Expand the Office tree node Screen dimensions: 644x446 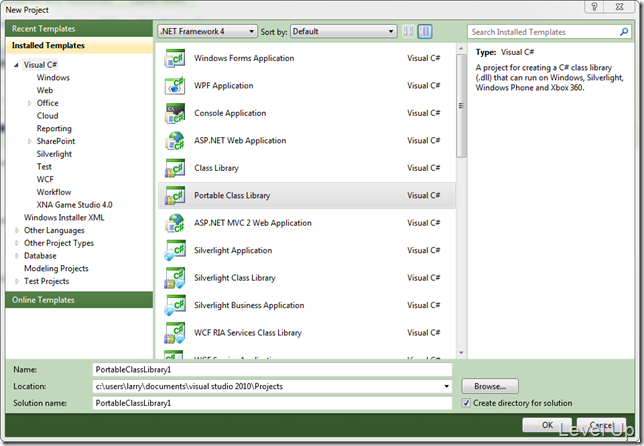(x=30, y=103)
